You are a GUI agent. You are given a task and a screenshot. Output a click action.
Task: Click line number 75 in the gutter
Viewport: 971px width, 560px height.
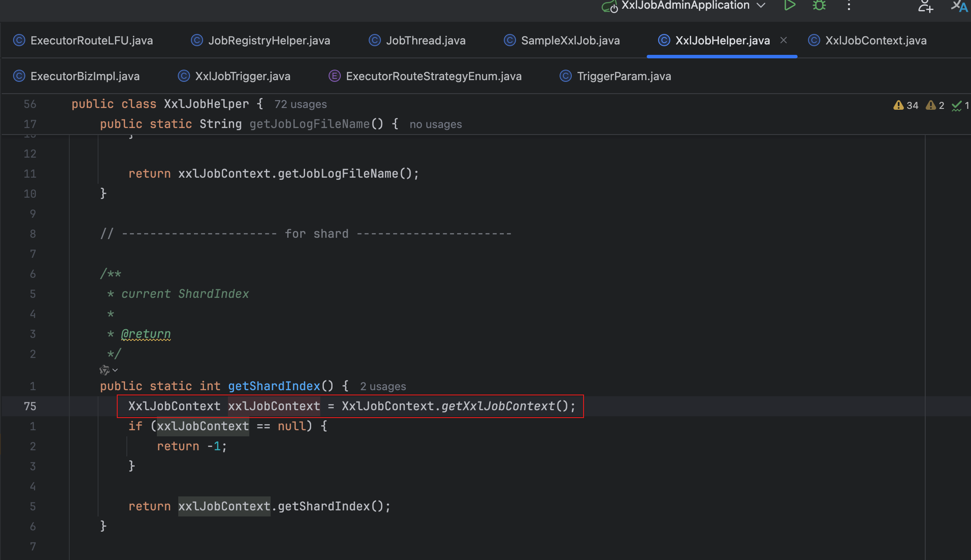30,406
